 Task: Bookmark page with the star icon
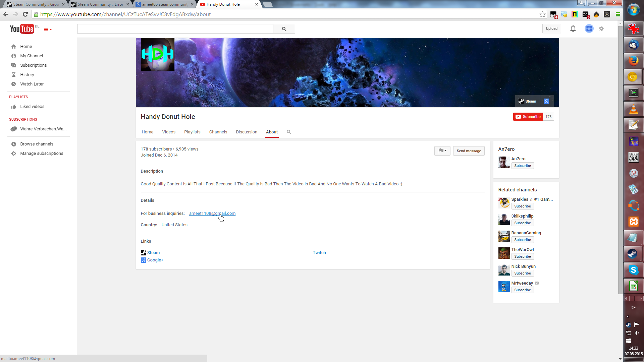pos(542,14)
